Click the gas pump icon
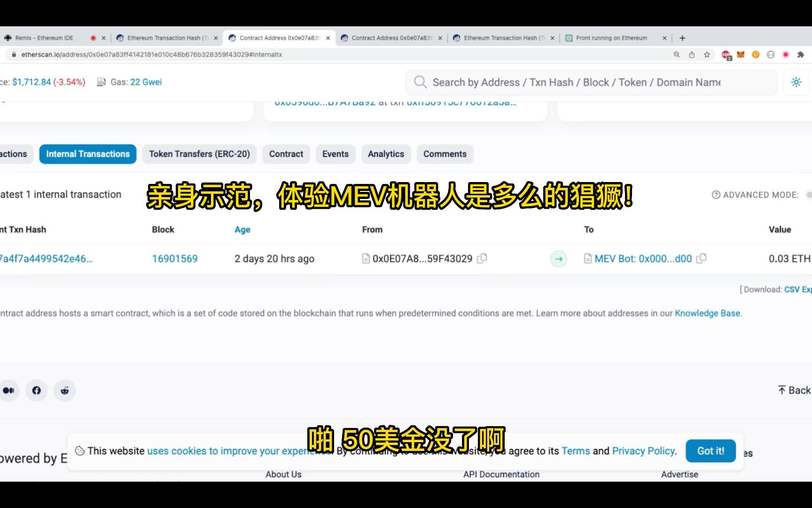Image resolution: width=812 pixels, height=508 pixels. pos(101,82)
